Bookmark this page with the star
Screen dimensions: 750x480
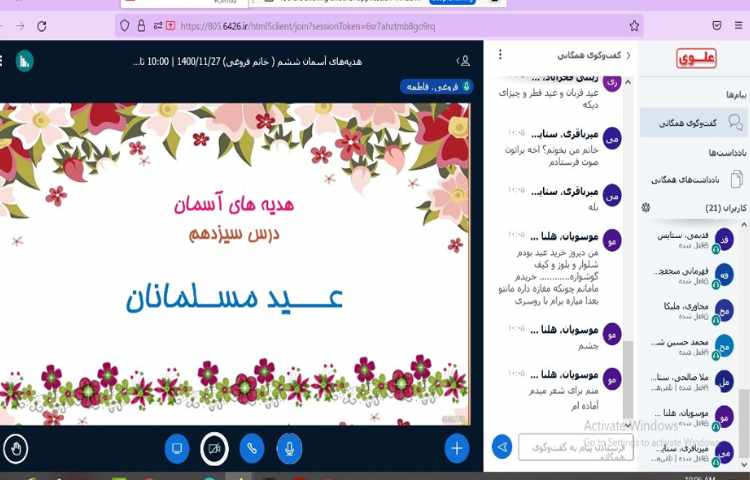tap(634, 25)
